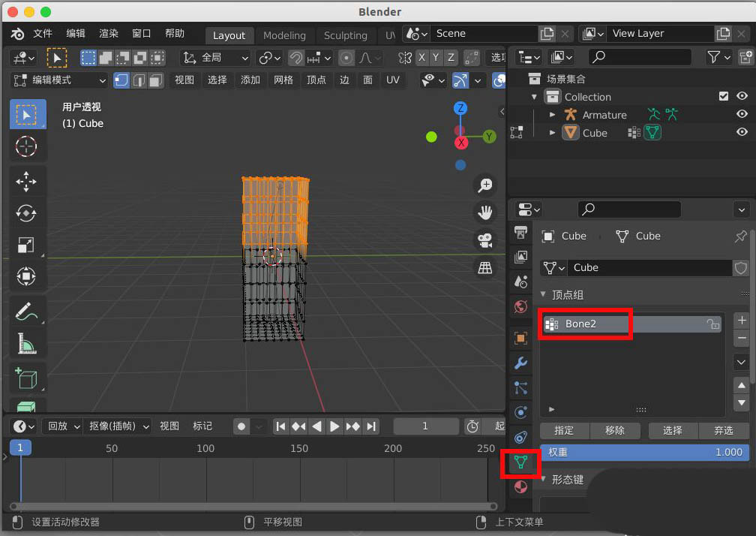756x536 pixels.
Task: Select the Move tool
Action: (x=26, y=182)
